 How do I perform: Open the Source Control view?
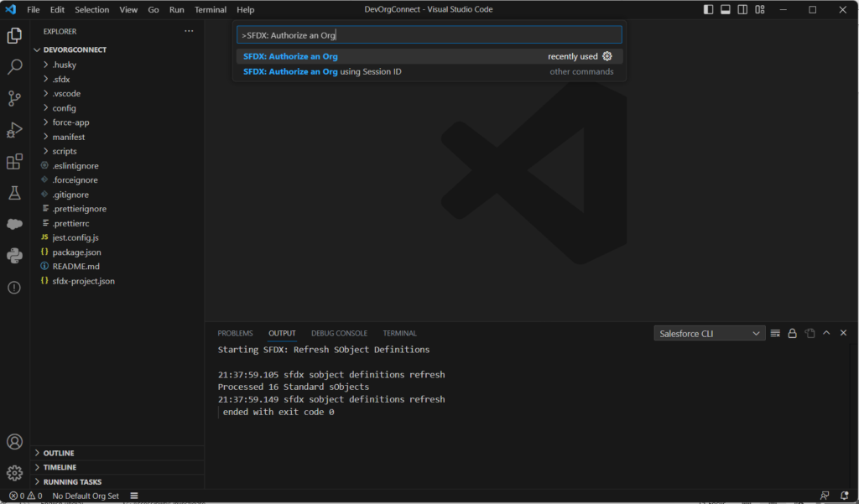(14, 98)
